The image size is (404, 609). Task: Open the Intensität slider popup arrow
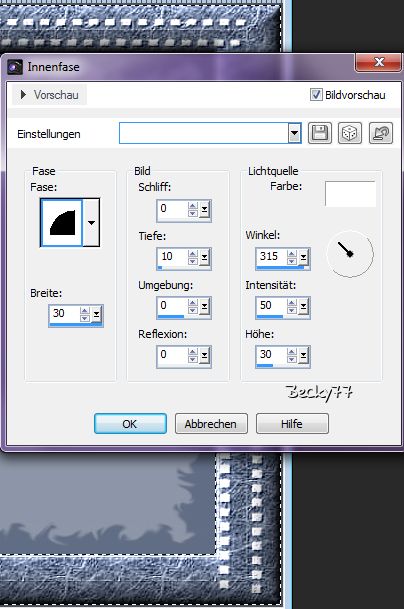click(x=303, y=306)
